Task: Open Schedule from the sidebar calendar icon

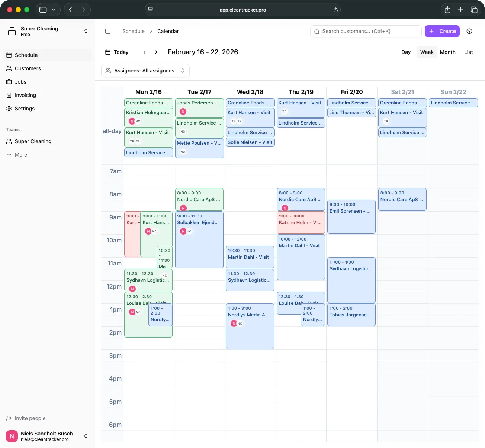Action: click(x=9, y=55)
